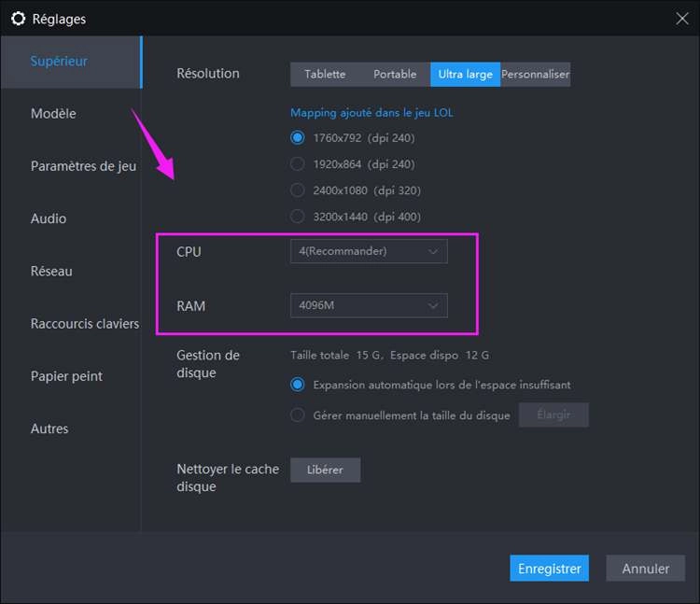The image size is (700, 604).
Task: Open the Audio settings section
Action: [49, 218]
